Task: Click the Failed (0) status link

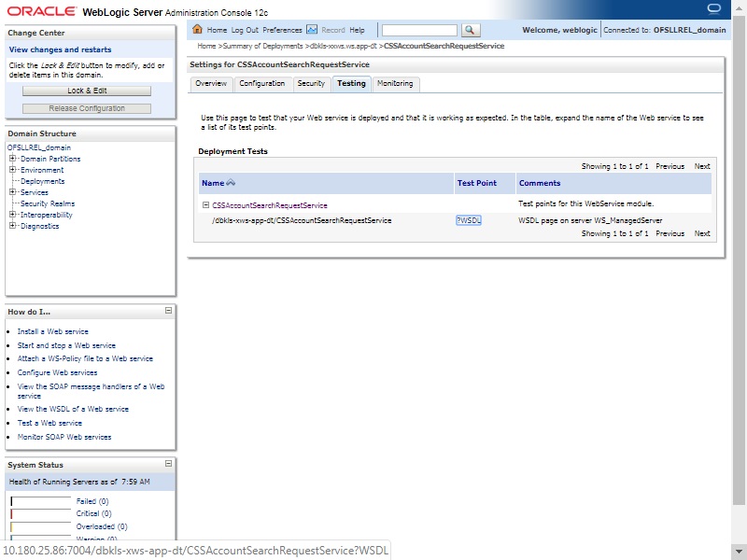Action: (92, 501)
